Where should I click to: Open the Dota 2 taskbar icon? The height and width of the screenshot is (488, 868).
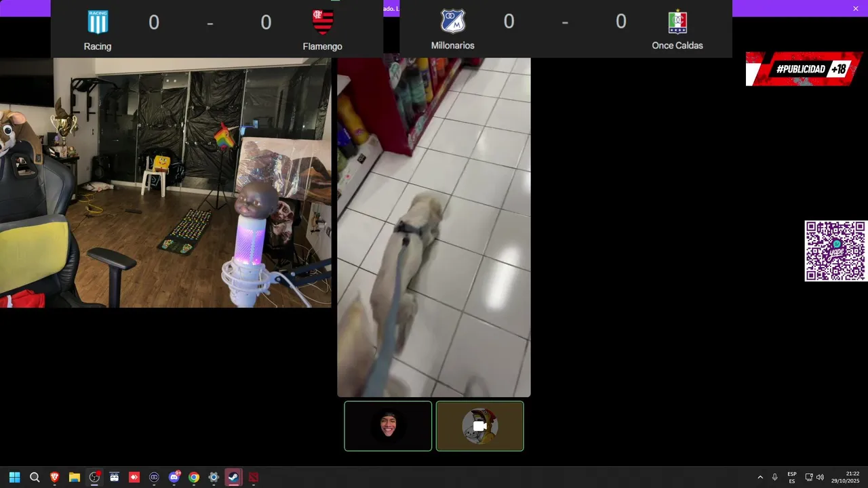click(x=254, y=477)
